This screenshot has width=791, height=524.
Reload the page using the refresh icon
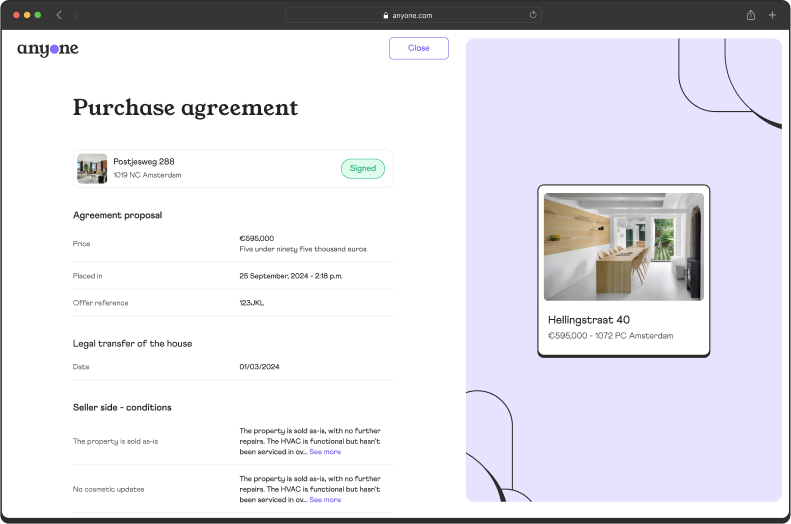tap(533, 15)
